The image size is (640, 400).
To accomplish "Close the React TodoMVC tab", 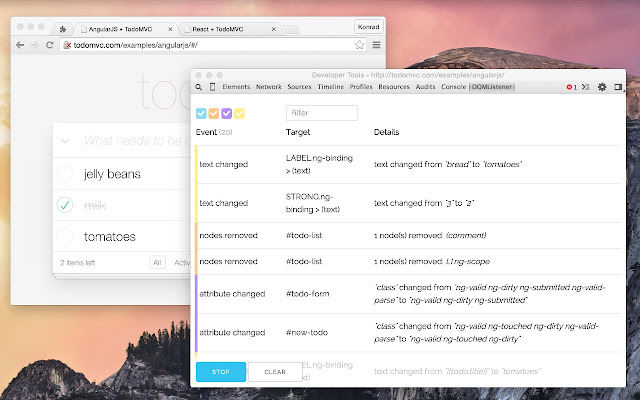I will (x=273, y=29).
